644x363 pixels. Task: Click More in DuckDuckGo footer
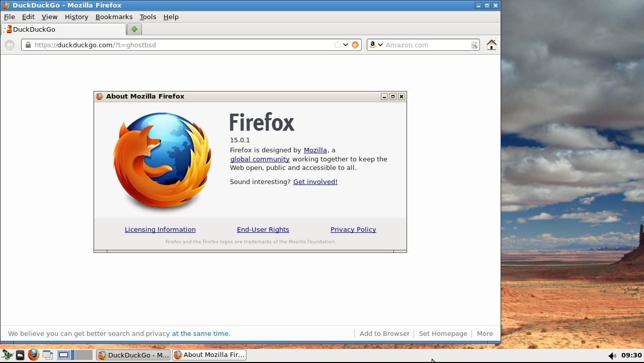(x=485, y=333)
